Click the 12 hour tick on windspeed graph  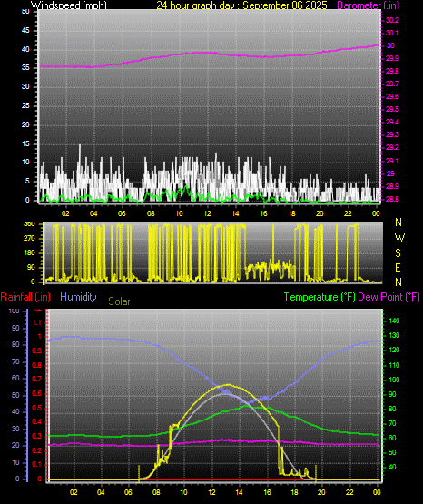(207, 213)
